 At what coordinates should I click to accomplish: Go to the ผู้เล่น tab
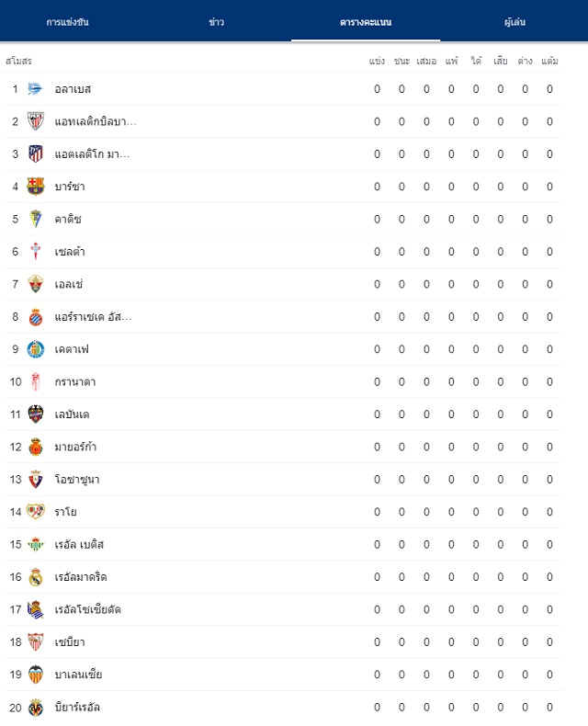[x=514, y=22]
